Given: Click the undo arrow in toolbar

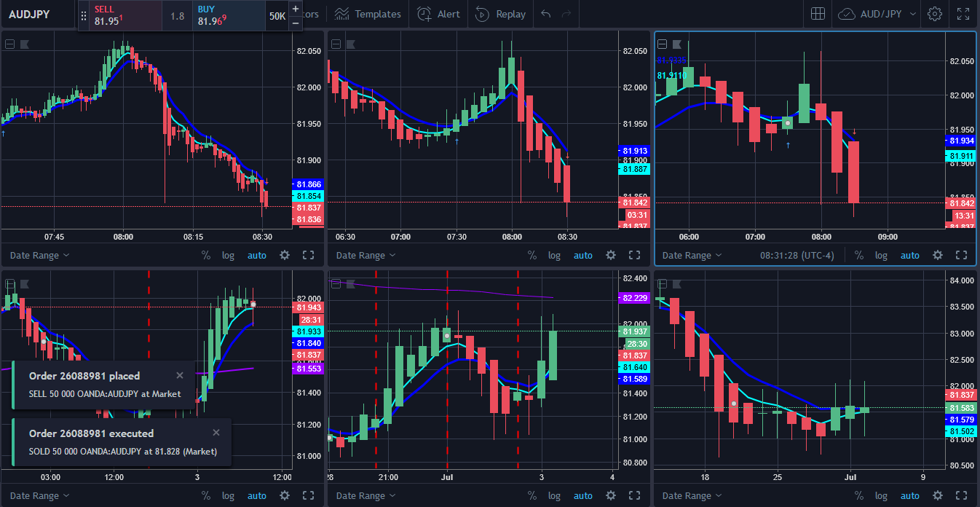Looking at the screenshot, I should 546,14.
